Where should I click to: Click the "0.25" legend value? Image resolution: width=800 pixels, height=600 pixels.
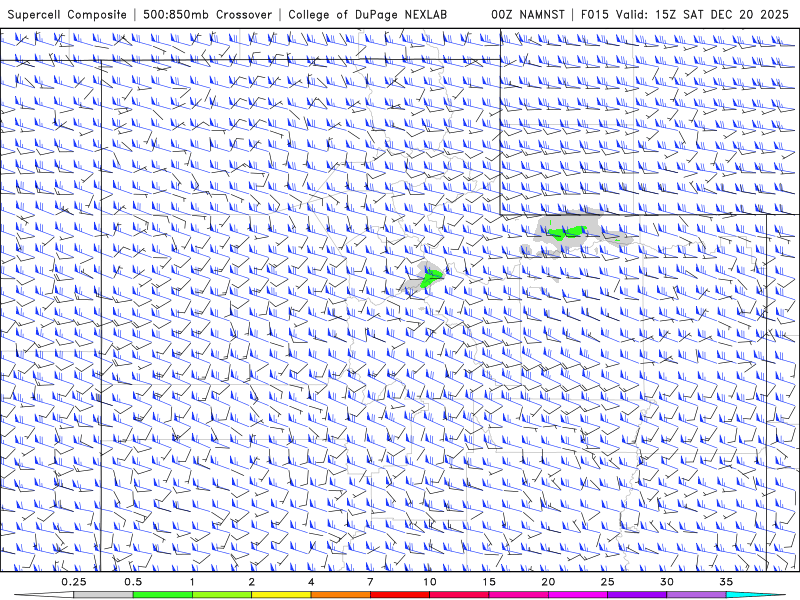(73, 582)
